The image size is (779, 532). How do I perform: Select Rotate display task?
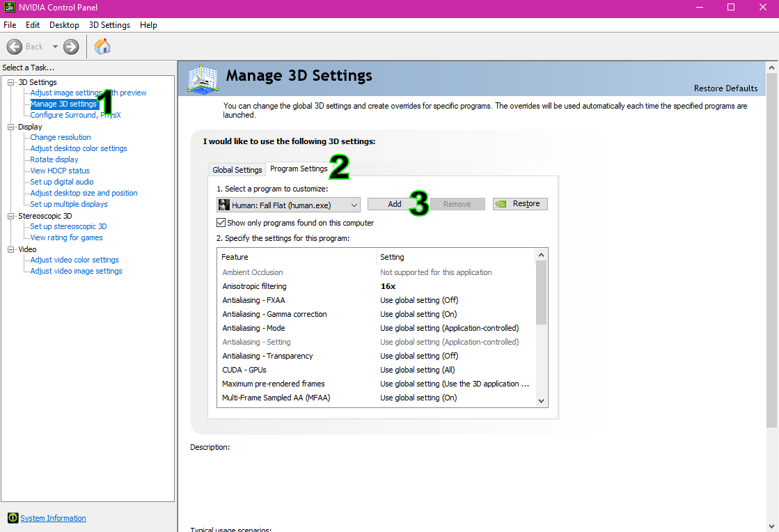click(54, 160)
